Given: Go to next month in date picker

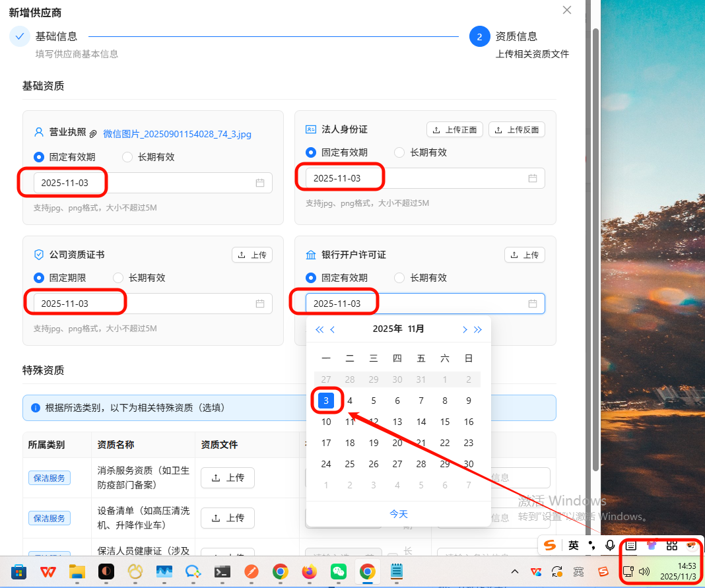Looking at the screenshot, I should 465,329.
